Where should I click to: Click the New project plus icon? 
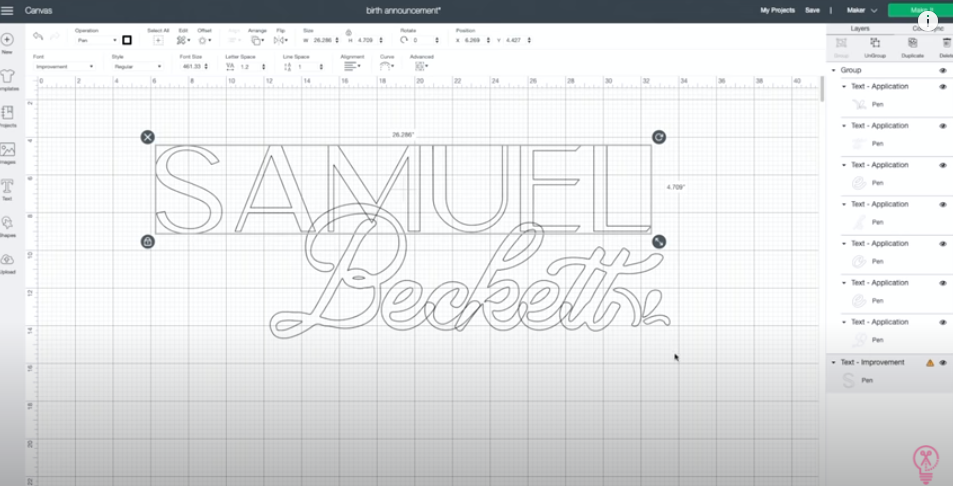(x=7, y=39)
